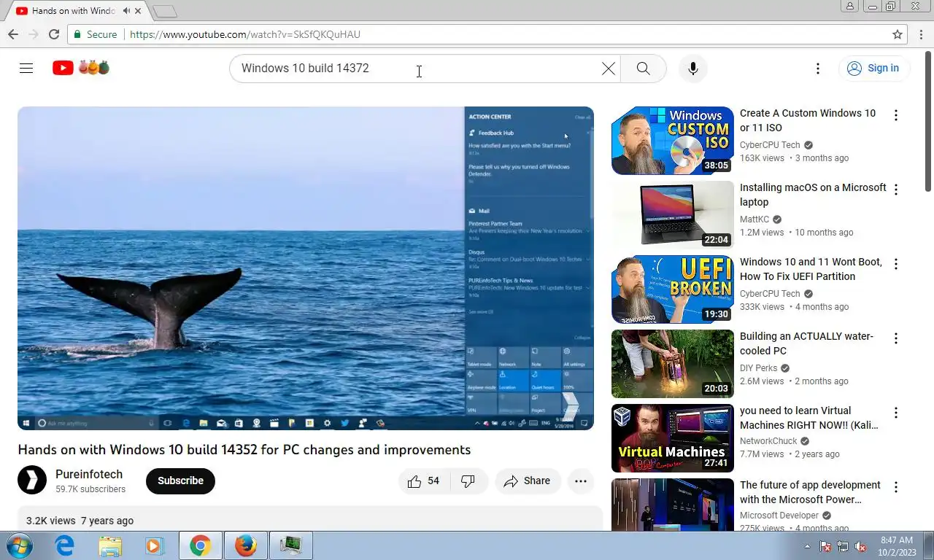Click the volume muted tray icon
Screen dimensions: 934x560
[x=860, y=546]
